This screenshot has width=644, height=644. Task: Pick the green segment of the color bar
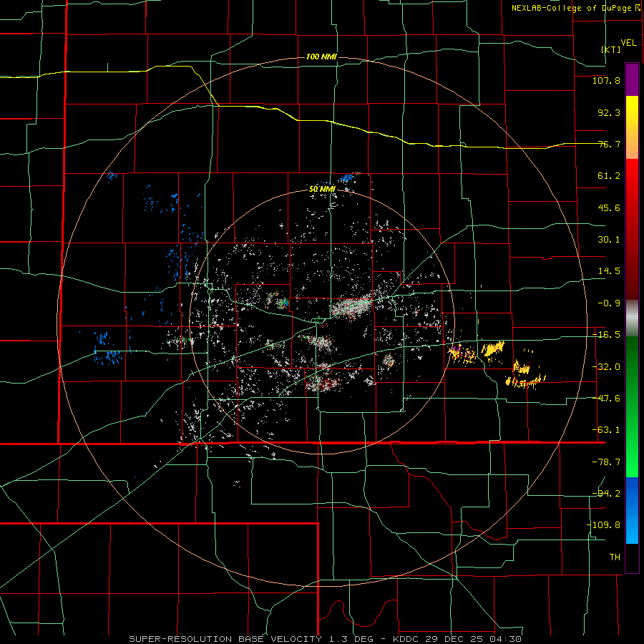[632, 406]
